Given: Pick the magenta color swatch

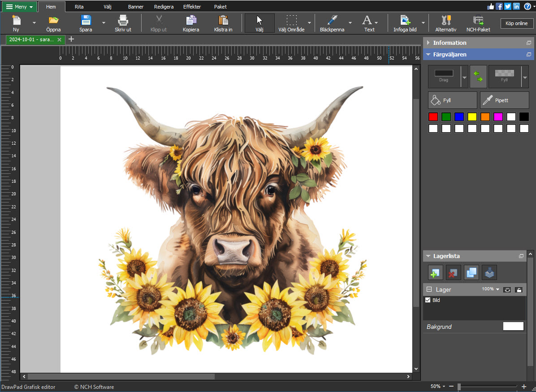Looking at the screenshot, I should (498, 117).
